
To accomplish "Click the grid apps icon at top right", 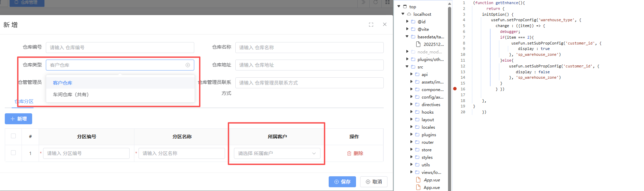I will pyautogui.click(x=387, y=2).
